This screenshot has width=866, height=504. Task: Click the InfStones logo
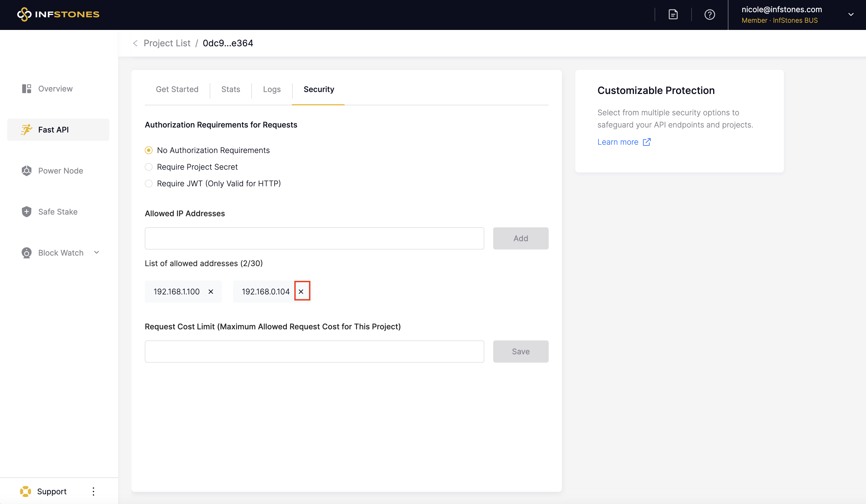[x=58, y=14]
